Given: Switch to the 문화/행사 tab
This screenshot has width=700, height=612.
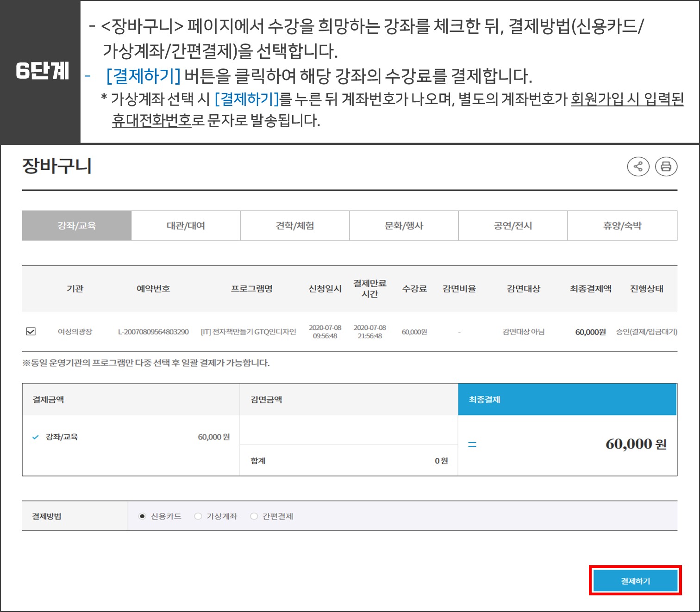Looking at the screenshot, I should 404,226.
